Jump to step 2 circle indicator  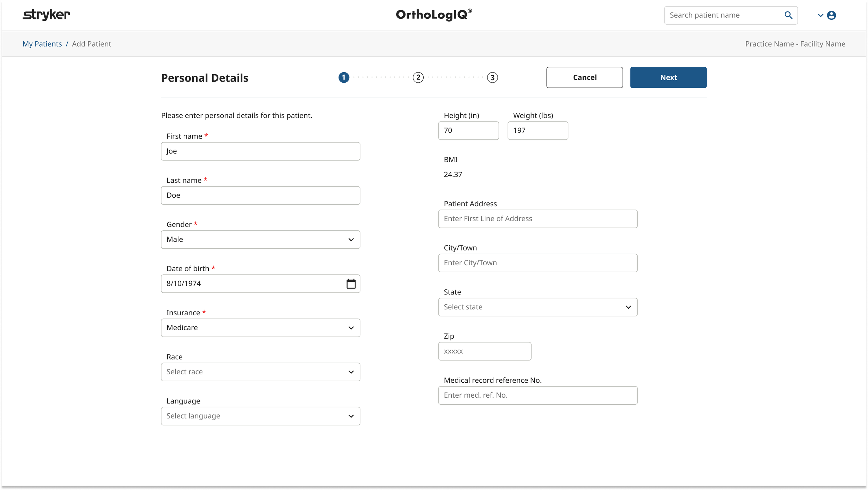(x=418, y=77)
